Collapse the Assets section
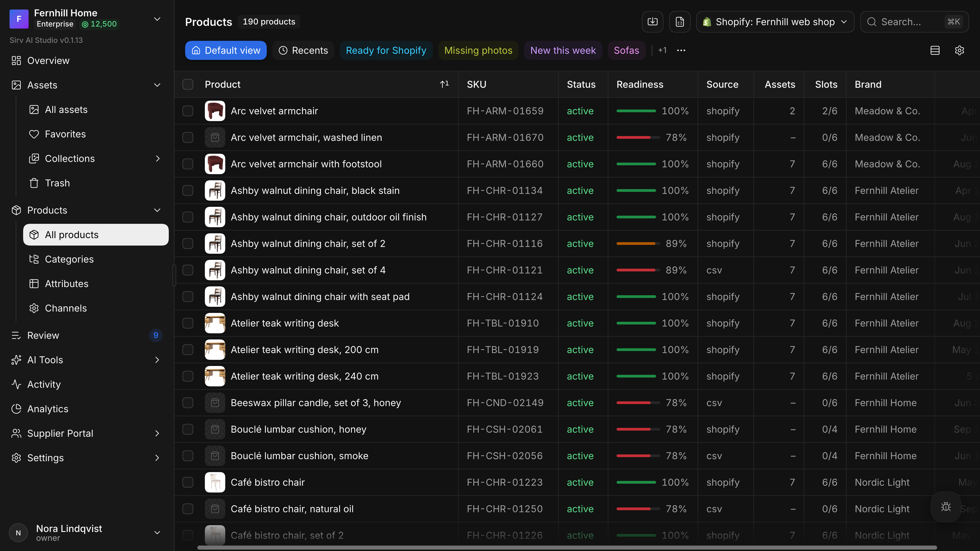The width and height of the screenshot is (980, 551). 157,85
